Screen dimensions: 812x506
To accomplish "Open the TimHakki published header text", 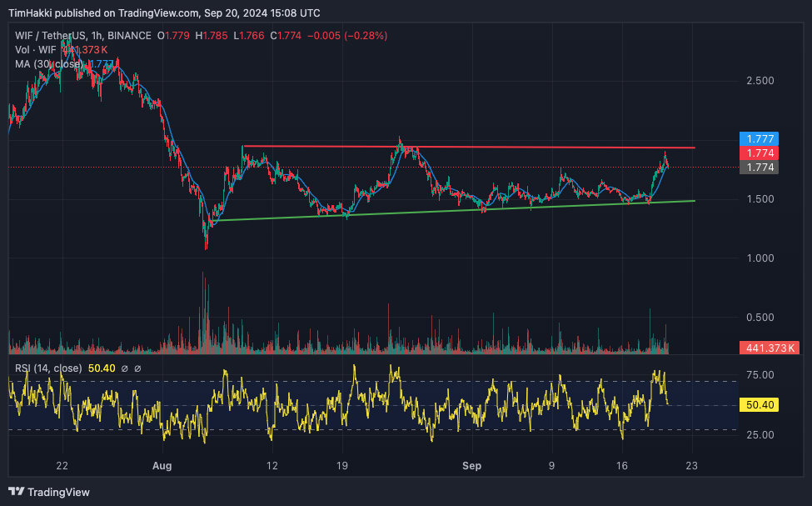I will tap(163, 13).
